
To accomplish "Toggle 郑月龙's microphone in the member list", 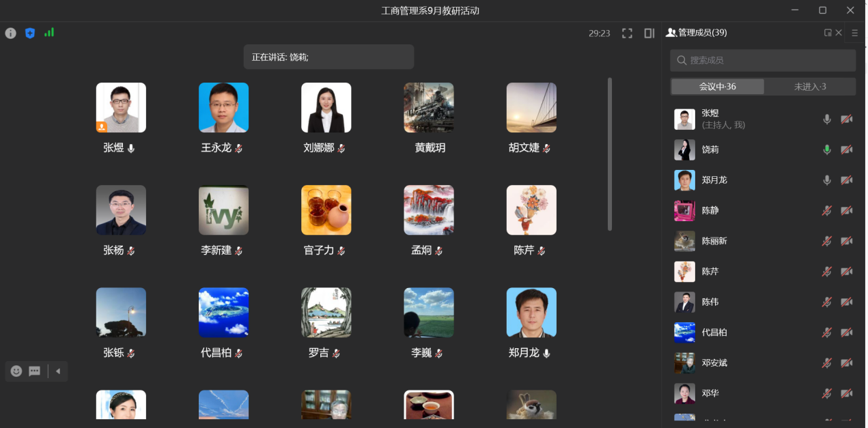I will 827,180.
